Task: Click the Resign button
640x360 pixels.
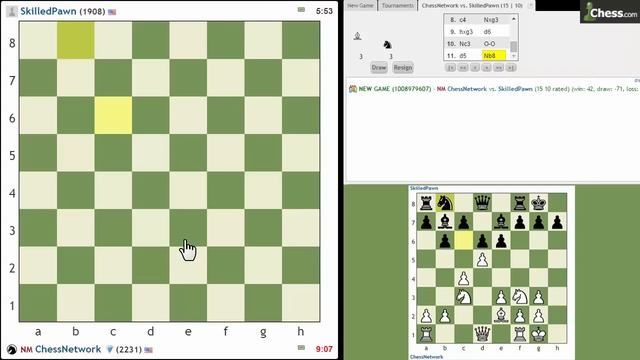Action: pos(403,68)
